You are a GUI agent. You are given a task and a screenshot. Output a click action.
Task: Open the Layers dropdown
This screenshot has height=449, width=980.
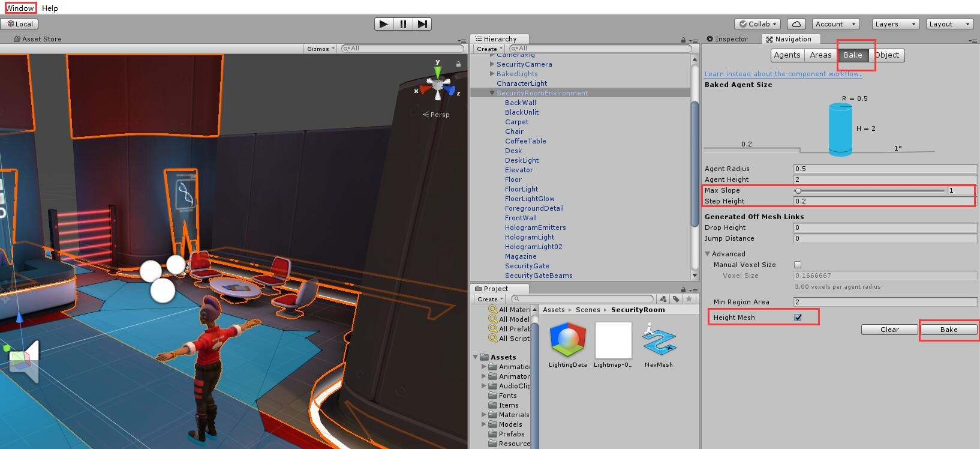coord(895,24)
